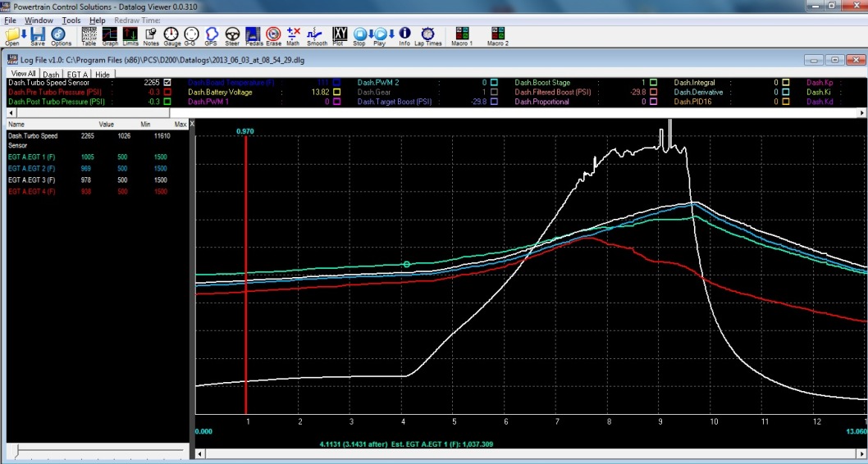The width and height of the screenshot is (868, 464).
Task: Switch to the EGT A tab
Action: click(77, 75)
